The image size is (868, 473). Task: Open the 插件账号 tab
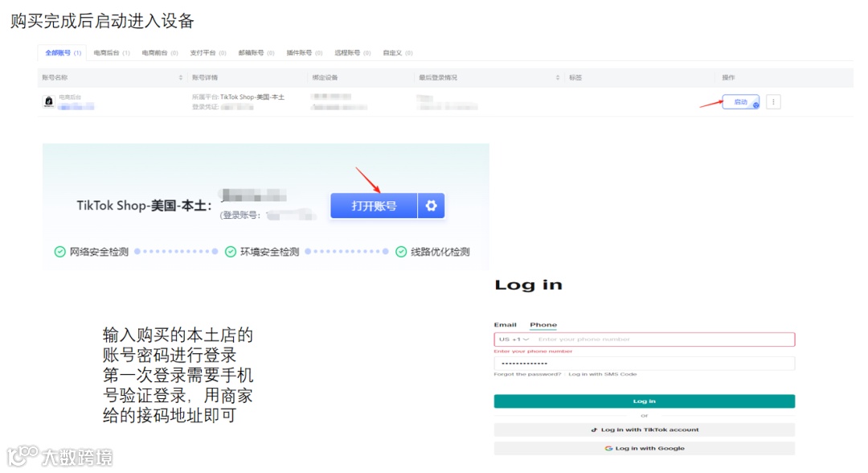304,53
